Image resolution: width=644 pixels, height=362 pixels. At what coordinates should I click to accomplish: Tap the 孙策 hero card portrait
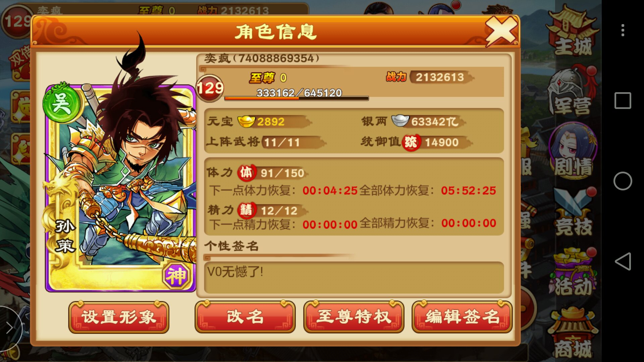coord(120,188)
